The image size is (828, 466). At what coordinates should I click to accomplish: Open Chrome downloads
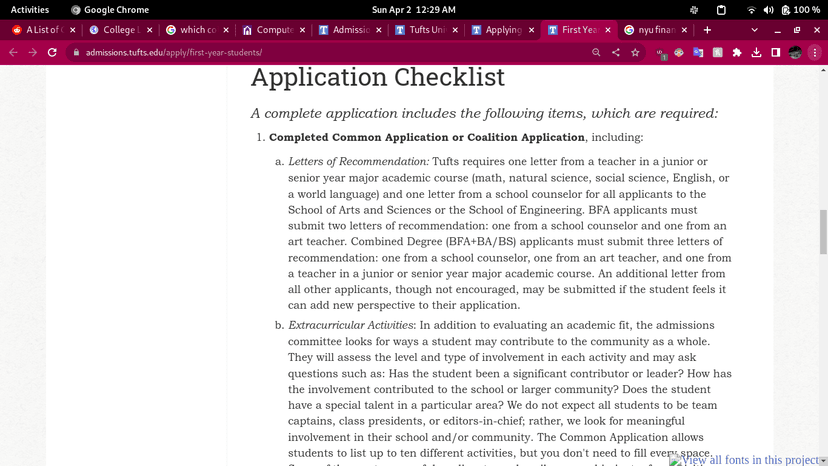click(756, 52)
